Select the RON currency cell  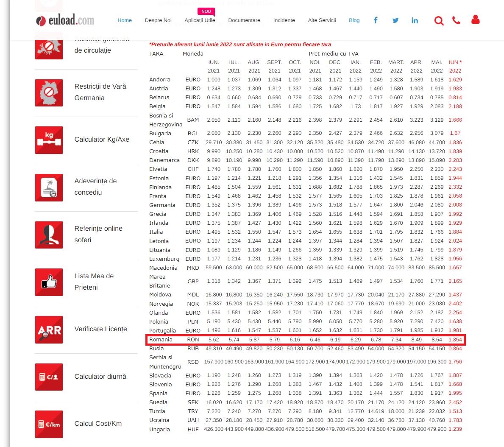(193, 340)
